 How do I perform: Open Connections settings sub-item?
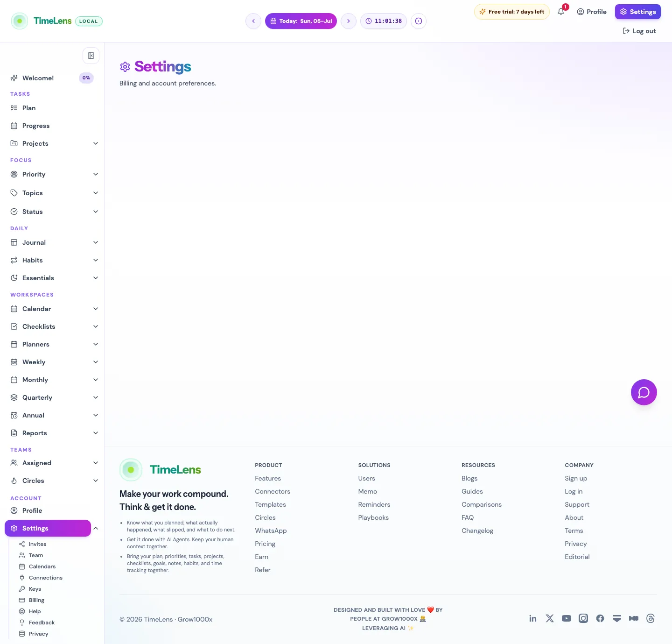pyautogui.click(x=45, y=578)
